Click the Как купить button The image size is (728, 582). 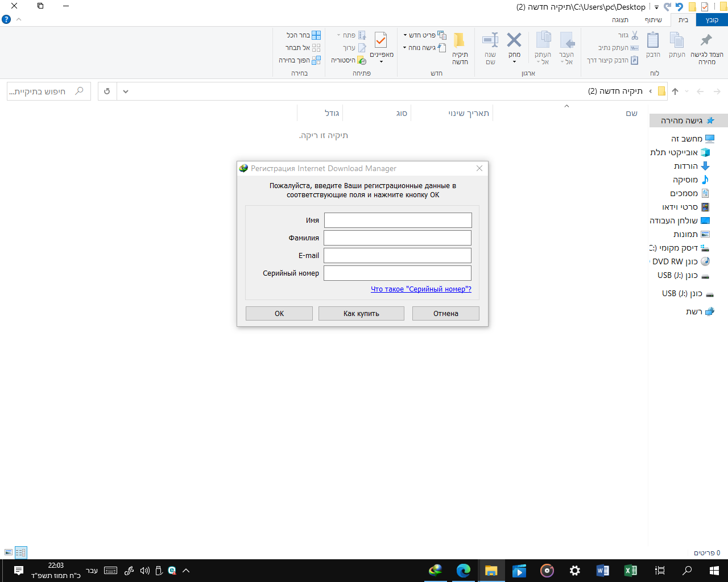(x=361, y=313)
